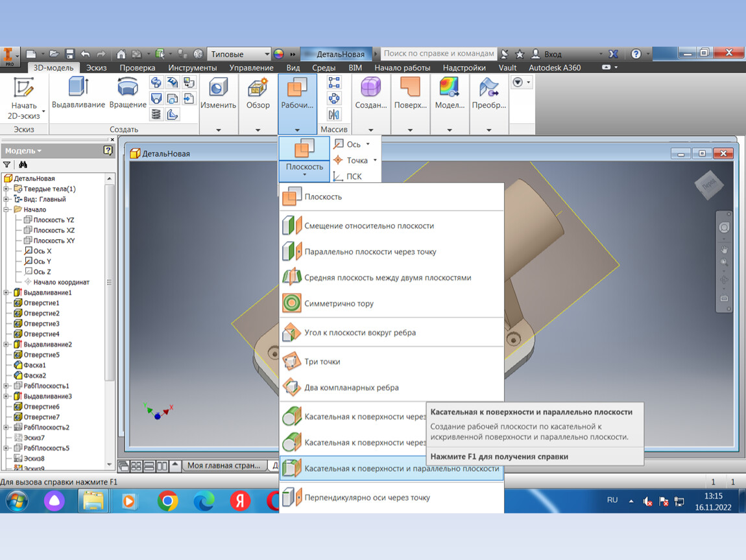Open the Моя главная стран... document tab

[224, 465]
